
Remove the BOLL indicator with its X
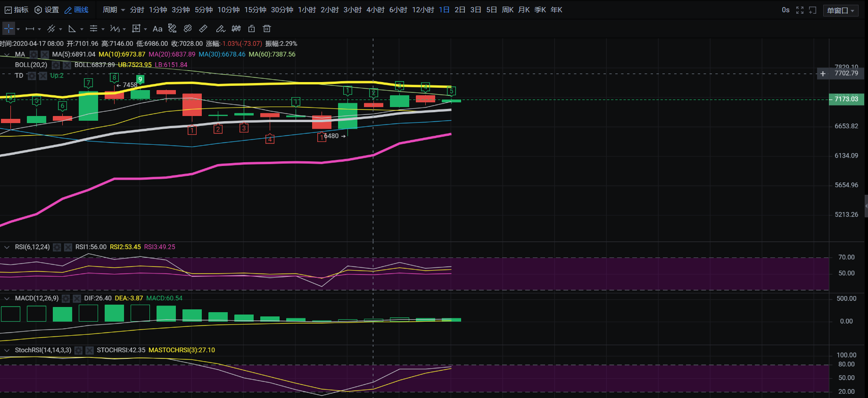point(66,65)
